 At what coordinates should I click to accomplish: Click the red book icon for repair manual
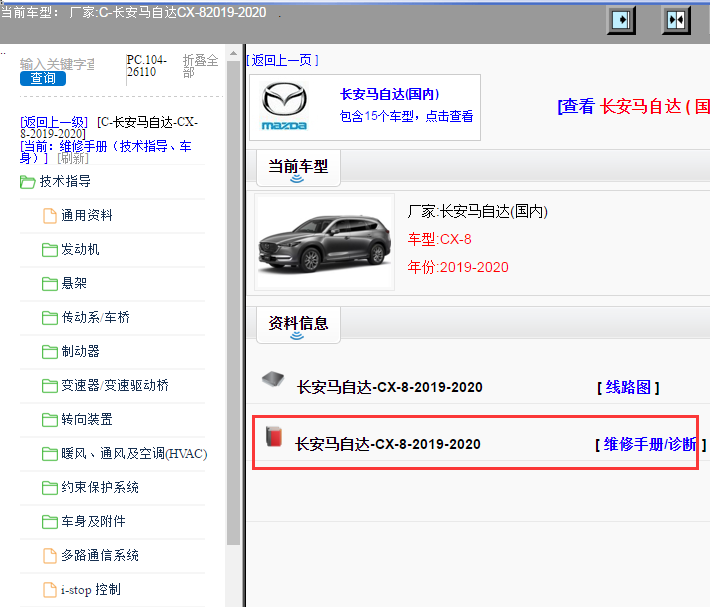coord(274,436)
